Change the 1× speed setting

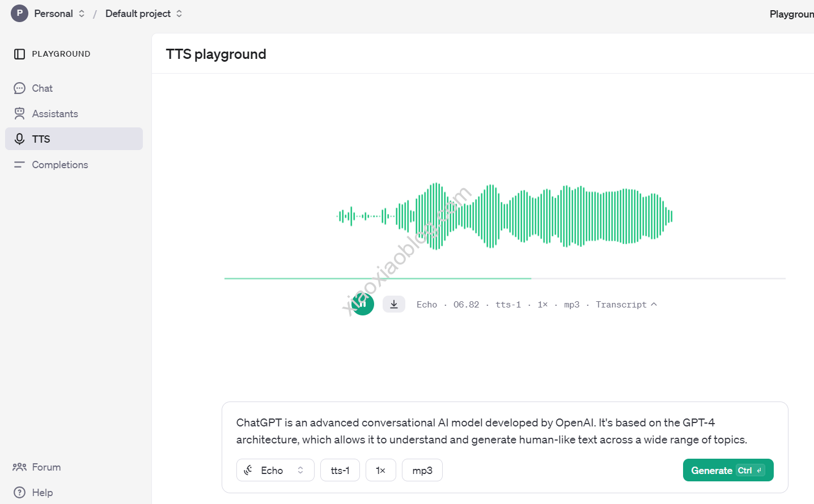coord(381,470)
